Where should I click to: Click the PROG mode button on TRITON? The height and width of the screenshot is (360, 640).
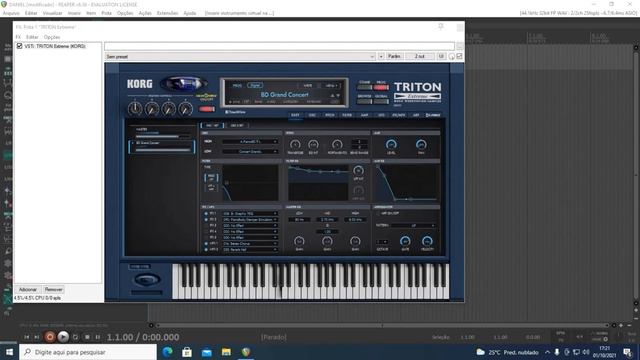tap(381, 87)
